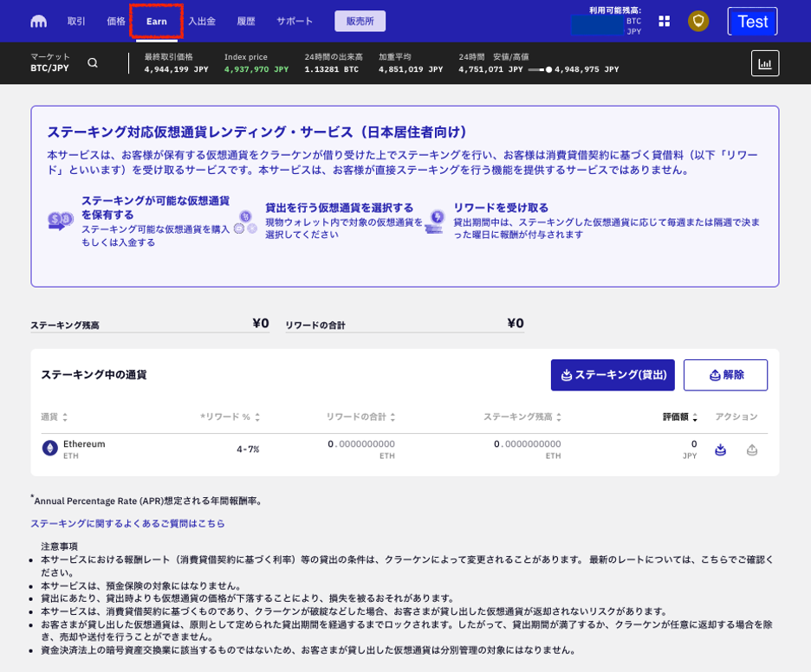Click the ステーキング(貸出) button

[613, 375]
